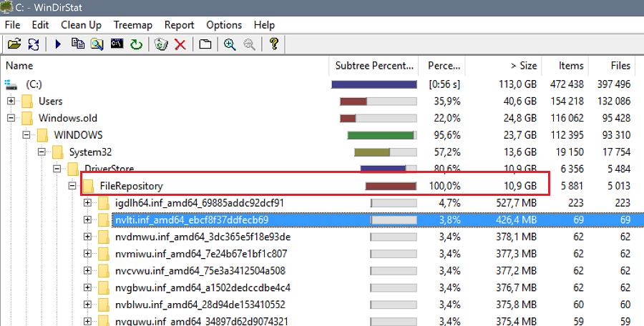
Task: Open the Options menu
Action: coord(224,25)
